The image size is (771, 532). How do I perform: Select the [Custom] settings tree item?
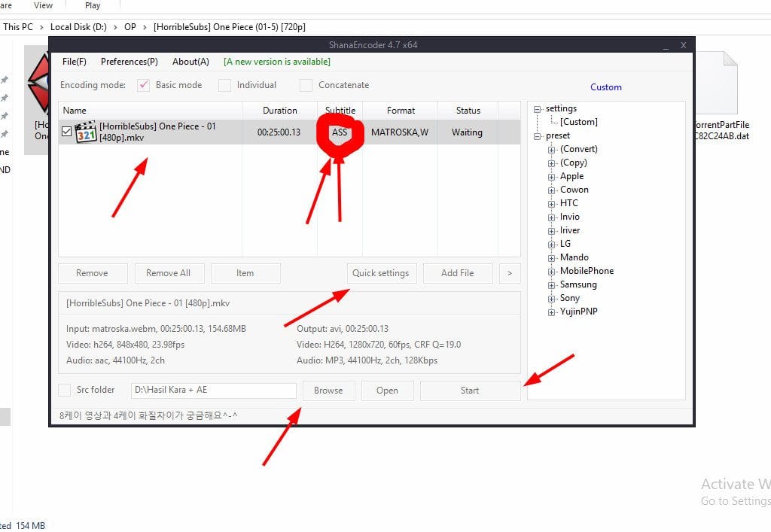579,122
